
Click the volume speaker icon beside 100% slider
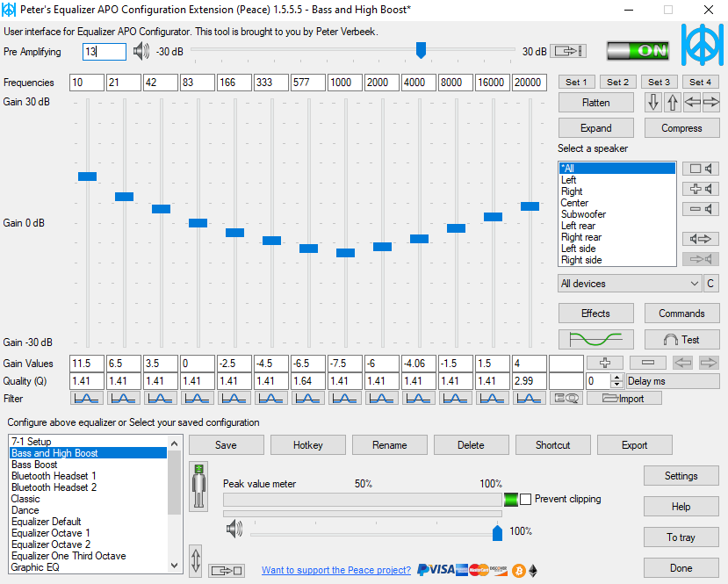[x=234, y=529]
